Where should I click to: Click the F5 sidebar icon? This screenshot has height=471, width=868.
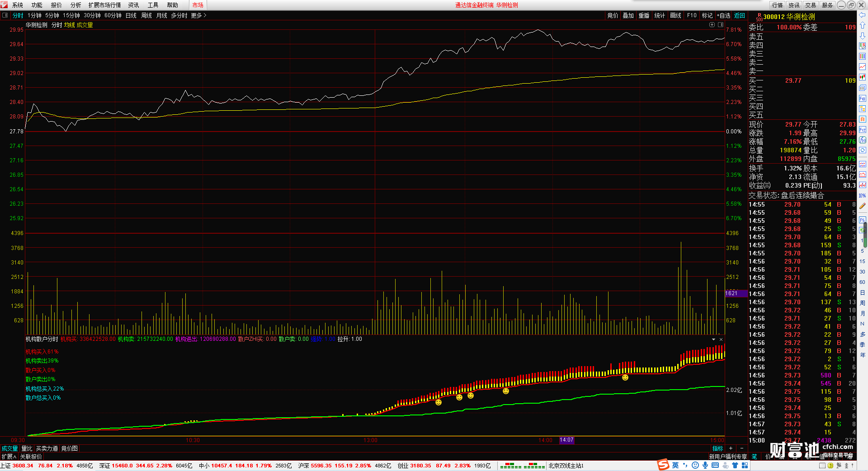(x=862, y=220)
